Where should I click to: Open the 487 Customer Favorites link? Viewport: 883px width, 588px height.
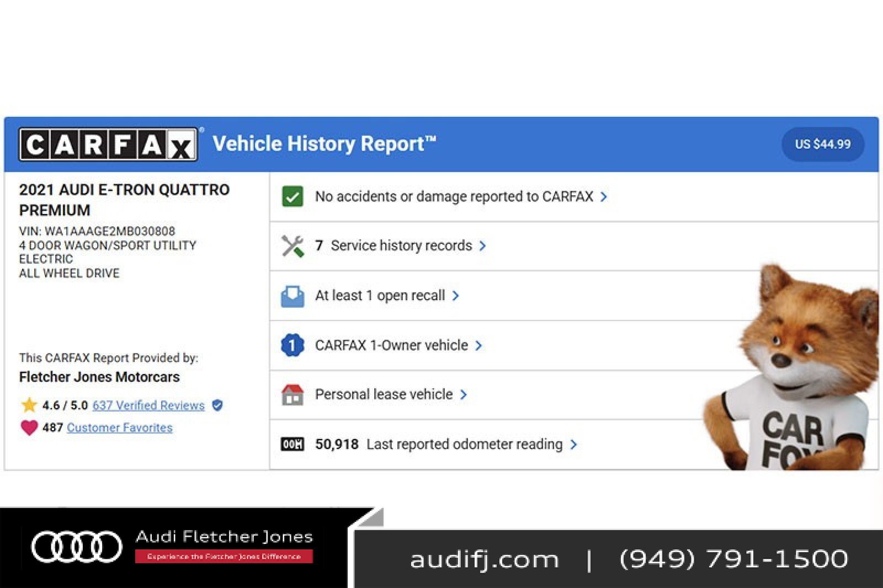click(x=119, y=427)
